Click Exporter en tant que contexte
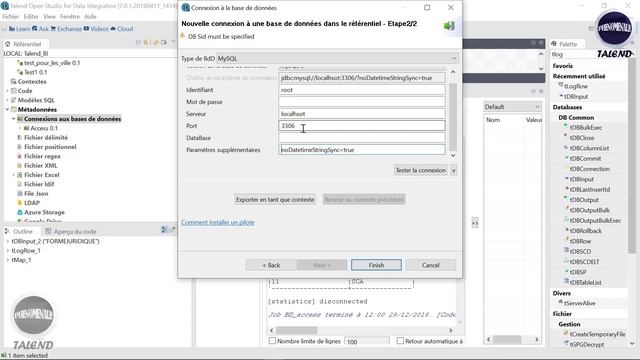The width and height of the screenshot is (640, 360). click(275, 200)
